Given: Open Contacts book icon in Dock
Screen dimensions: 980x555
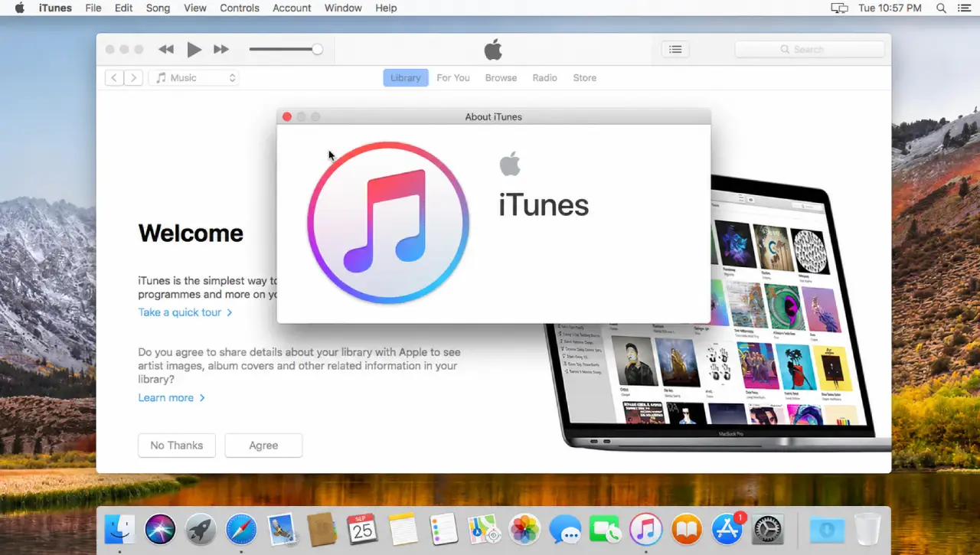Looking at the screenshot, I should tap(322, 528).
